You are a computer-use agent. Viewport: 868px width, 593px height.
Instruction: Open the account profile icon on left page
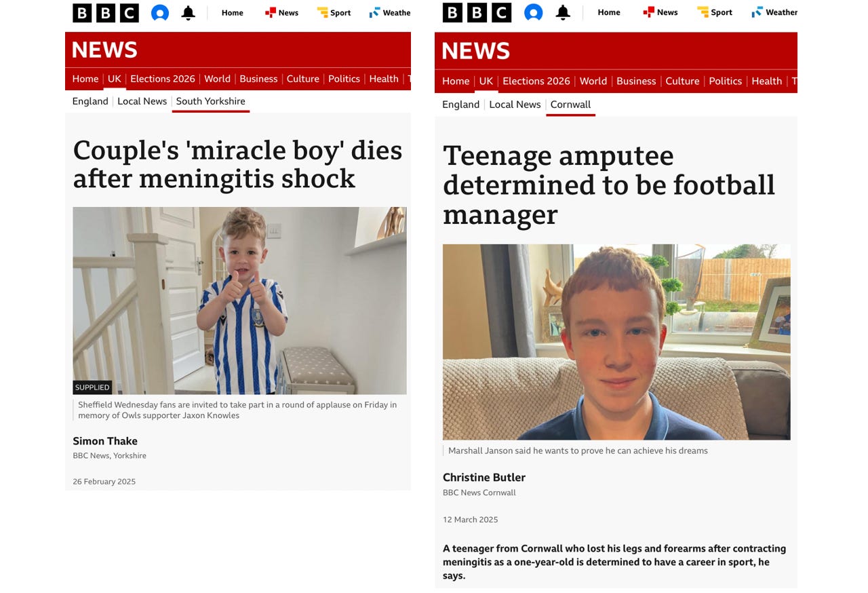pos(160,13)
